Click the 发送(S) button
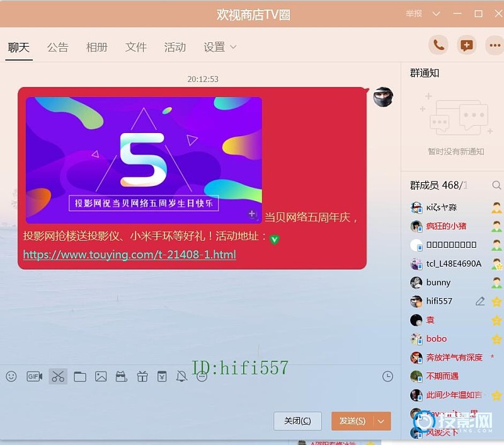This screenshot has width=504, height=445. (353, 421)
